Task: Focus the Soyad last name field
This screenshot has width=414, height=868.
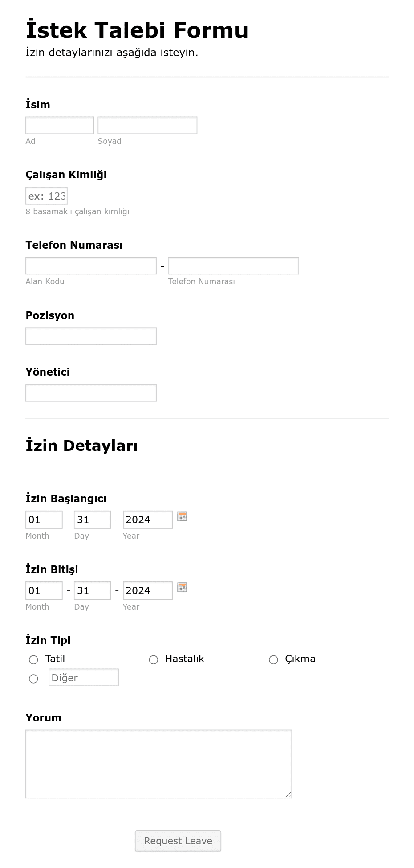Action: pos(147,125)
